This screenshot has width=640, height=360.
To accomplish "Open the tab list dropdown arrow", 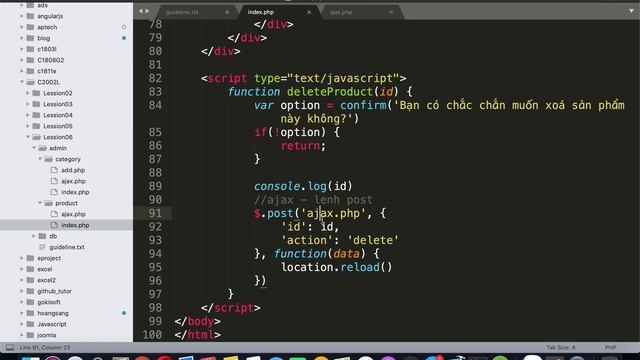I will point(631,11).
